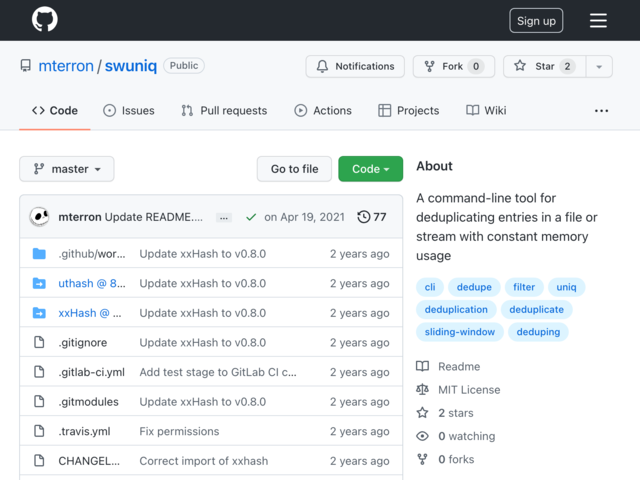The image size is (640, 480).
Task: Open the Wiki tab
Action: coord(486,111)
